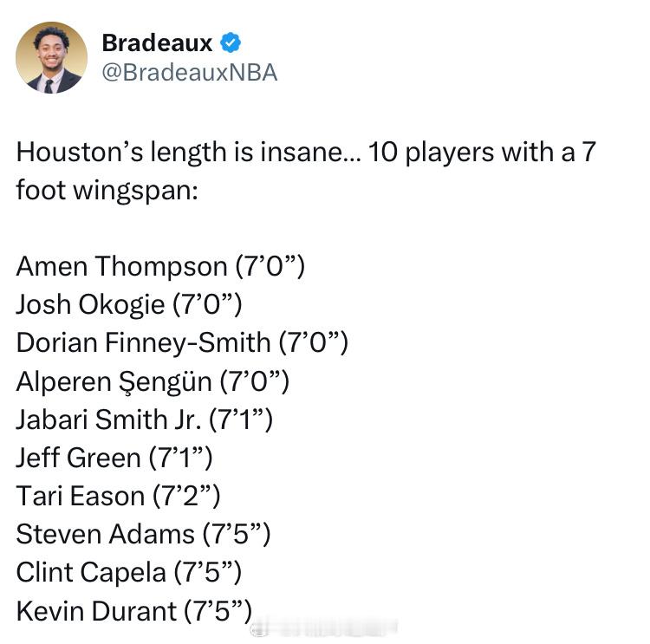Click the words "foot wingspan:"
This screenshot has height=644, width=650.
coord(107,192)
